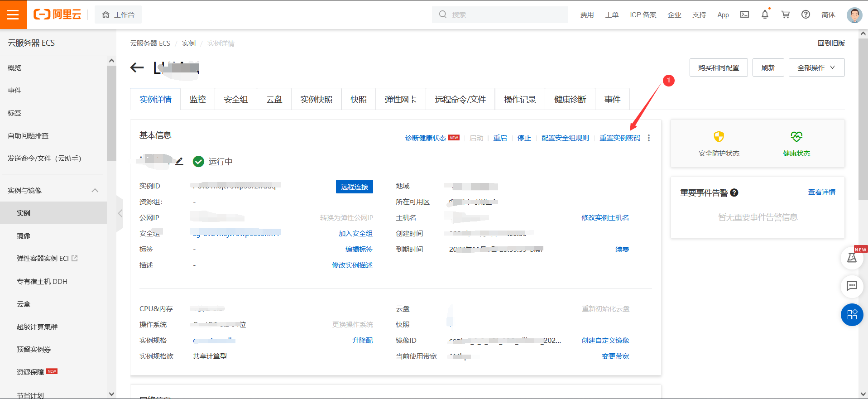Switch to the 操作记录 tab
The width and height of the screenshot is (868, 399).
[520, 99]
